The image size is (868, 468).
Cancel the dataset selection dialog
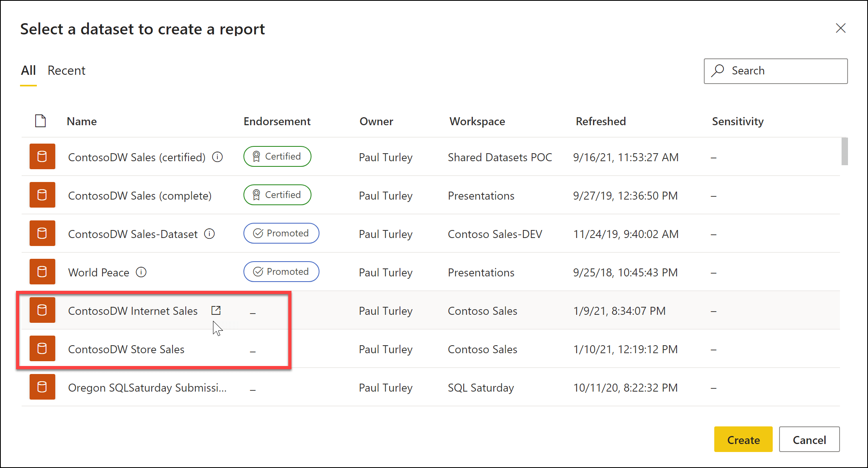809,440
